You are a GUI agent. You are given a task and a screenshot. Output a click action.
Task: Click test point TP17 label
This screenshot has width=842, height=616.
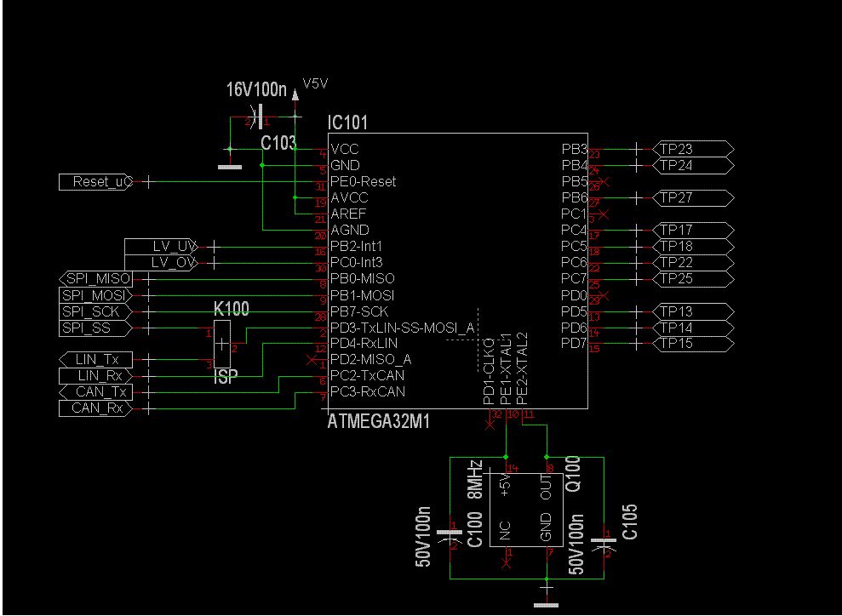(x=693, y=231)
